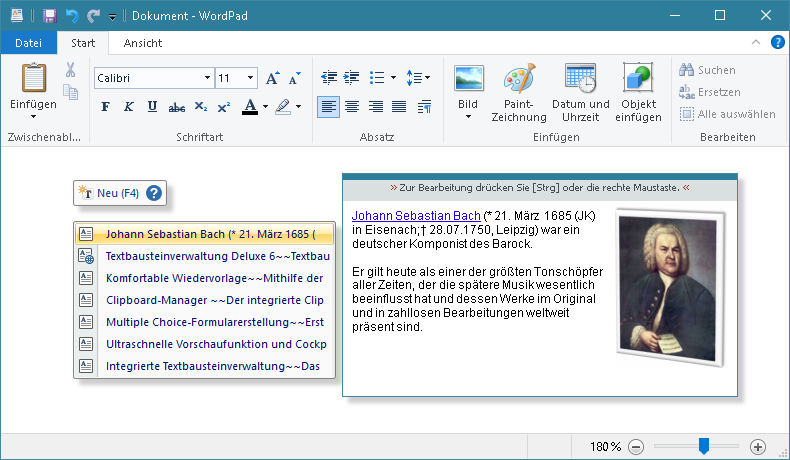This screenshot has width=790, height=460.
Task: Insert Datum und Uhrzeit
Action: tap(580, 79)
